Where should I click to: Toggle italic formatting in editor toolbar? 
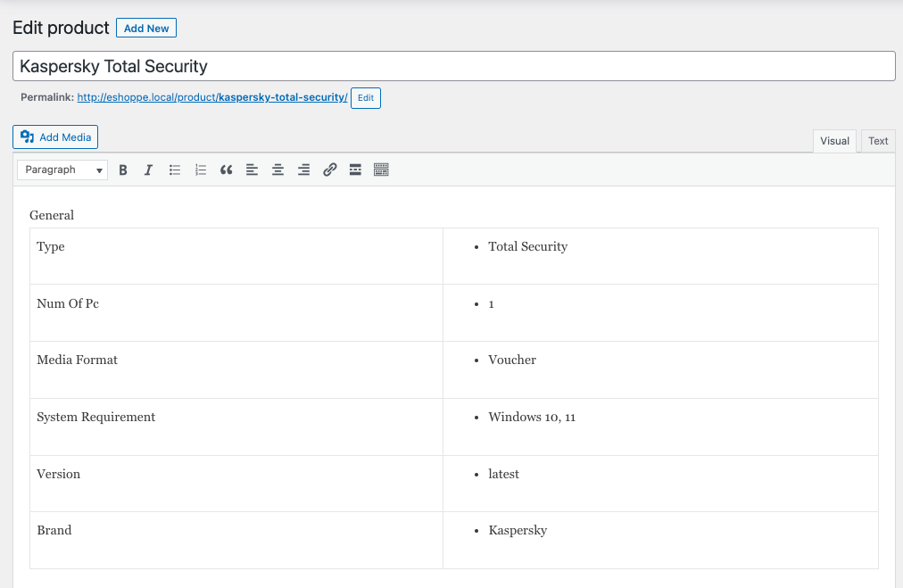(x=149, y=170)
